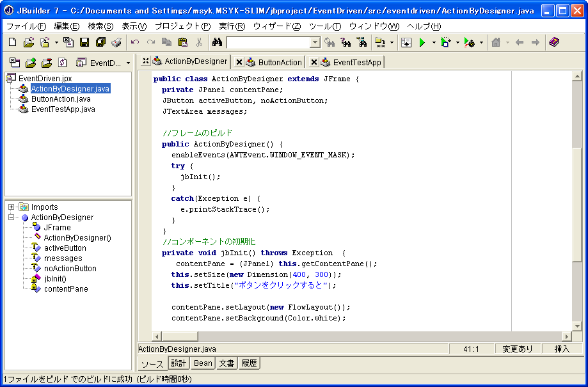Screen dimensions: 588x387
Task: Close the ButtonAction tab with X
Action: pyautogui.click(x=239, y=62)
